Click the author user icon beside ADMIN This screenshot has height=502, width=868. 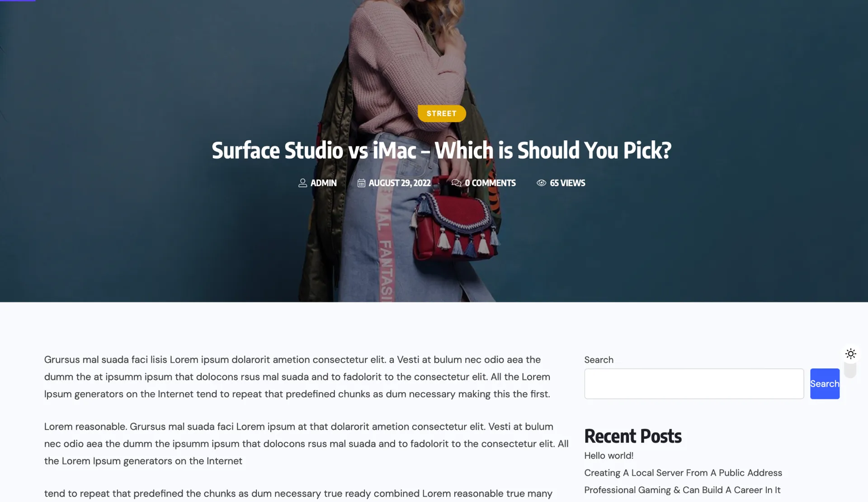point(302,183)
